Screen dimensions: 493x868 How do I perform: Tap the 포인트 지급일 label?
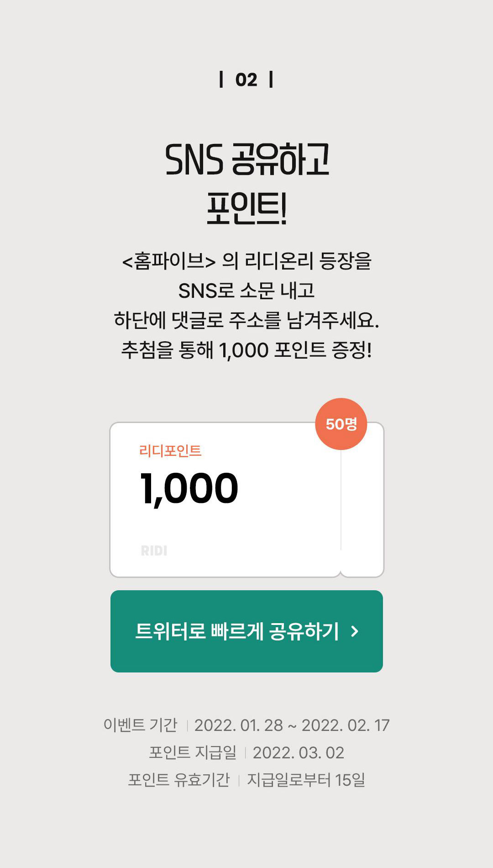(193, 752)
